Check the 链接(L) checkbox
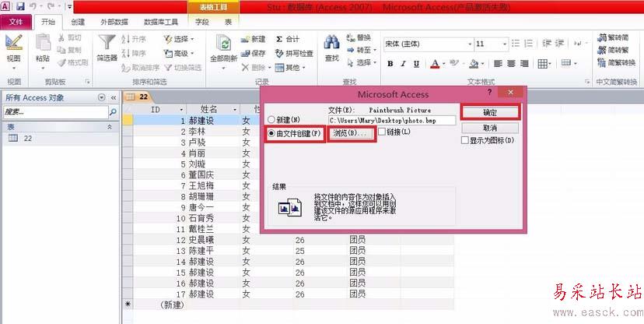The height and width of the screenshot is (324, 644). [382, 132]
